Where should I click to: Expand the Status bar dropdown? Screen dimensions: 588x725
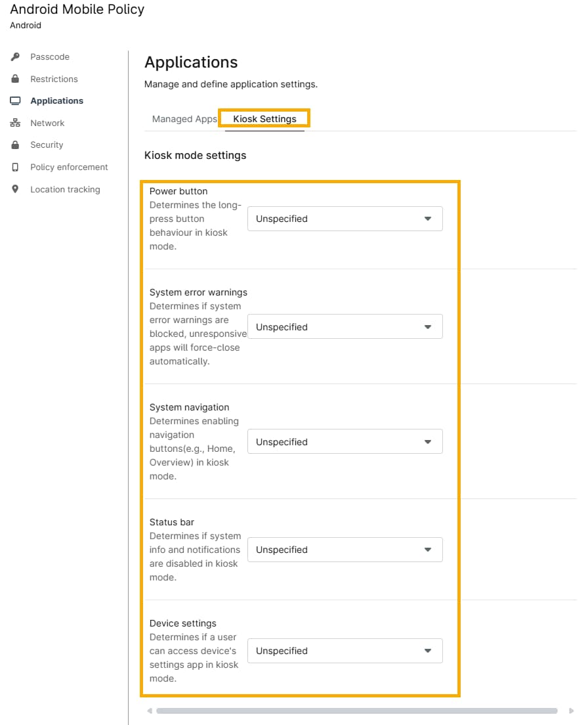[345, 550]
